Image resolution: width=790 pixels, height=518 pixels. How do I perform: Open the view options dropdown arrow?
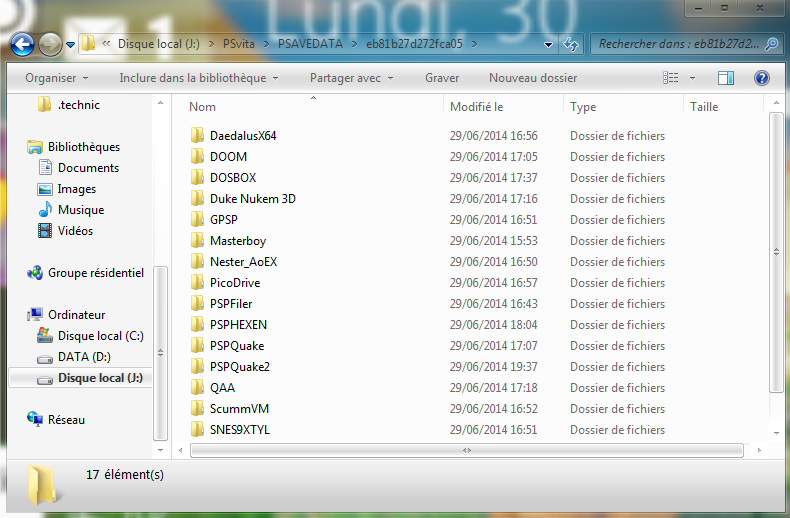coord(692,78)
